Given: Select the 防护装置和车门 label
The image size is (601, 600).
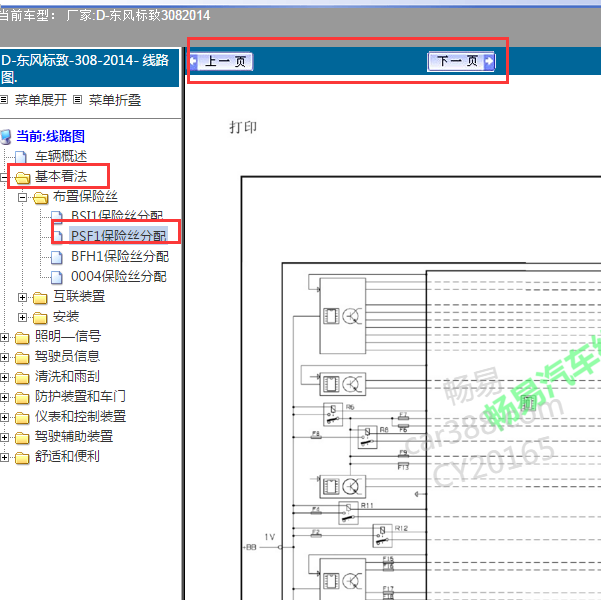Looking at the screenshot, I should (x=80, y=396).
